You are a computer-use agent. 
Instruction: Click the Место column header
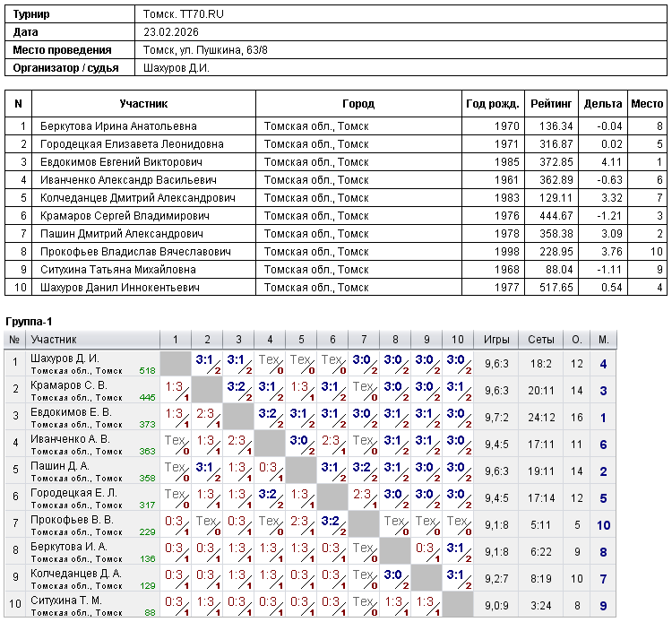647,104
